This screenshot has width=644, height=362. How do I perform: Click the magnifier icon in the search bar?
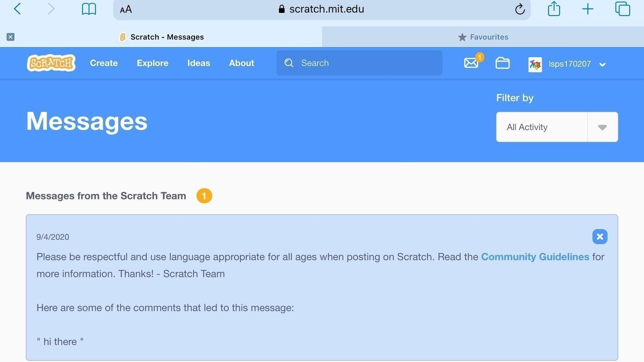pyautogui.click(x=289, y=63)
